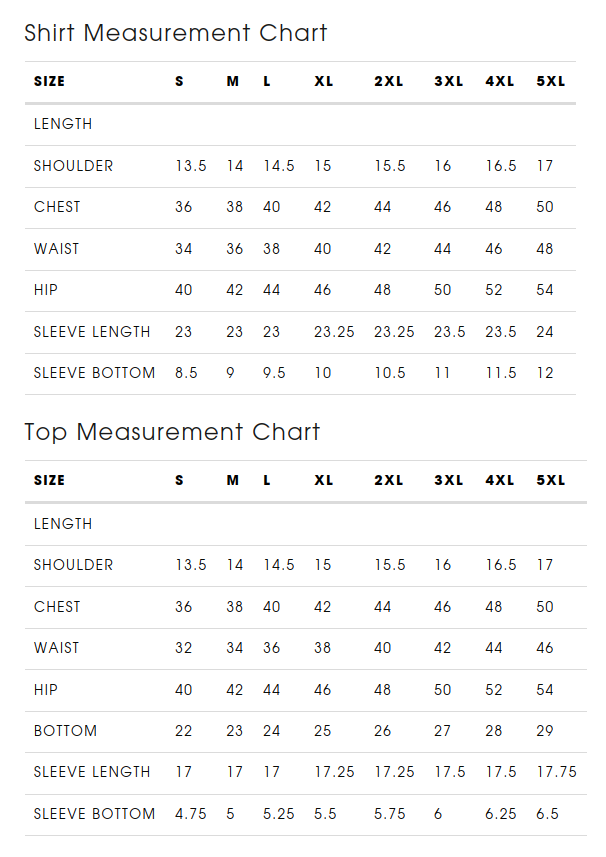
Task: Click the Shirt chart's 5XL sleeve length value 24
Action: click(x=545, y=332)
